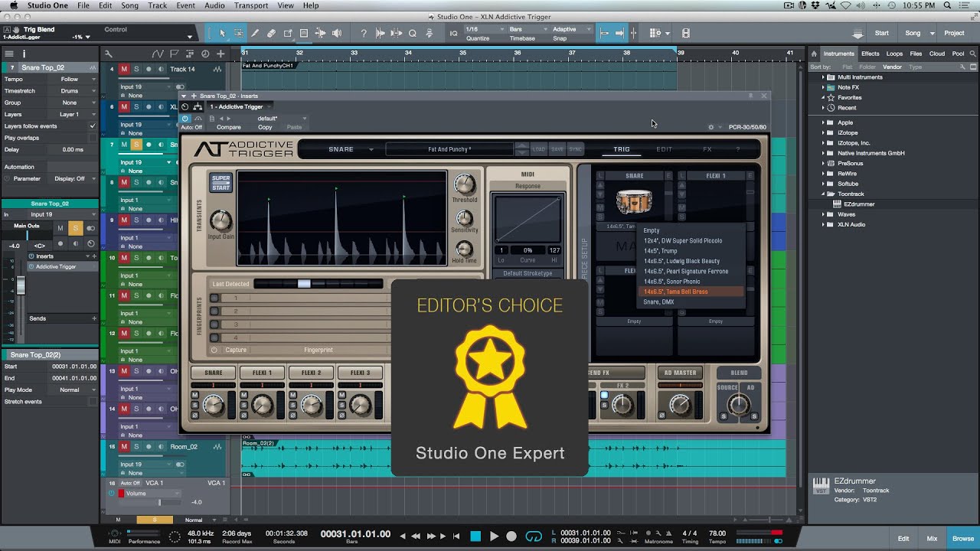This screenshot has width=980, height=551.
Task: Open the Mix view button
Action: pos(932,539)
